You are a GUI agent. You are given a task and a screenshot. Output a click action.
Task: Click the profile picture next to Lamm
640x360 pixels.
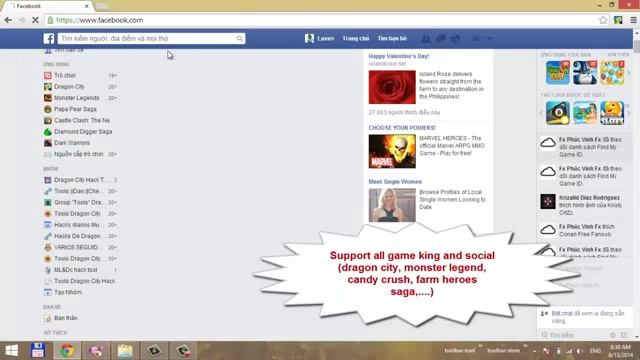coord(309,38)
